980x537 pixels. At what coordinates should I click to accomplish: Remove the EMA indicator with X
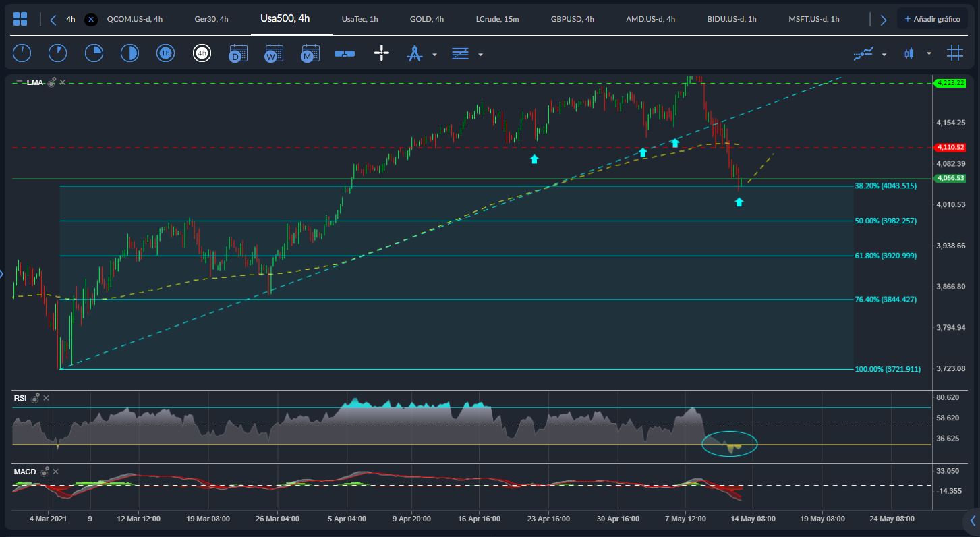[x=63, y=82]
